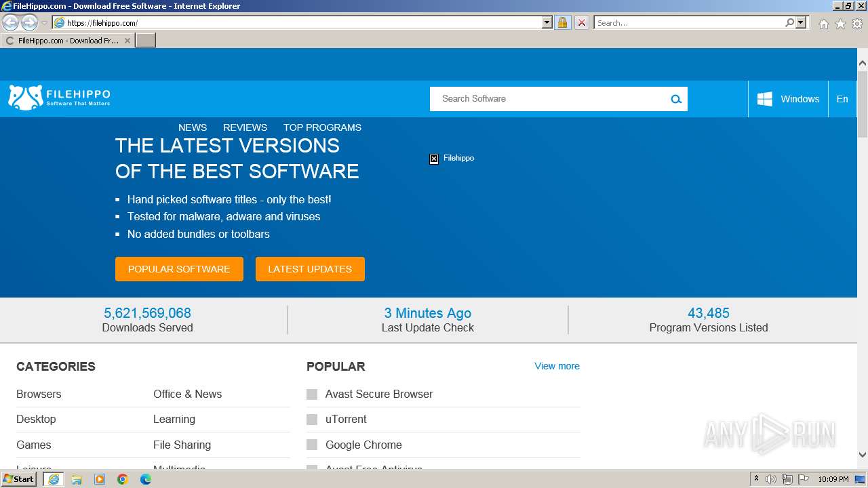Click the broken Filehippo image placeholder
Image resolution: width=868 pixels, height=488 pixels.
click(x=434, y=159)
